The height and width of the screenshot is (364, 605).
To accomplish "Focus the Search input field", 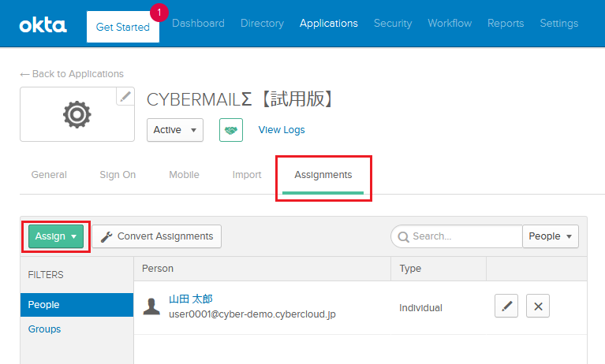I will pyautogui.click(x=457, y=236).
